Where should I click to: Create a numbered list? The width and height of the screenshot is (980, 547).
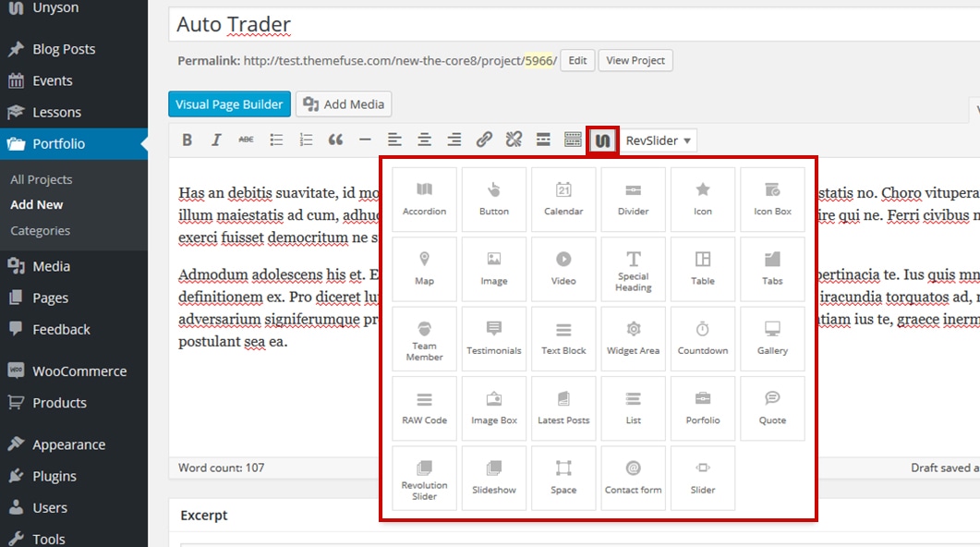[306, 140]
